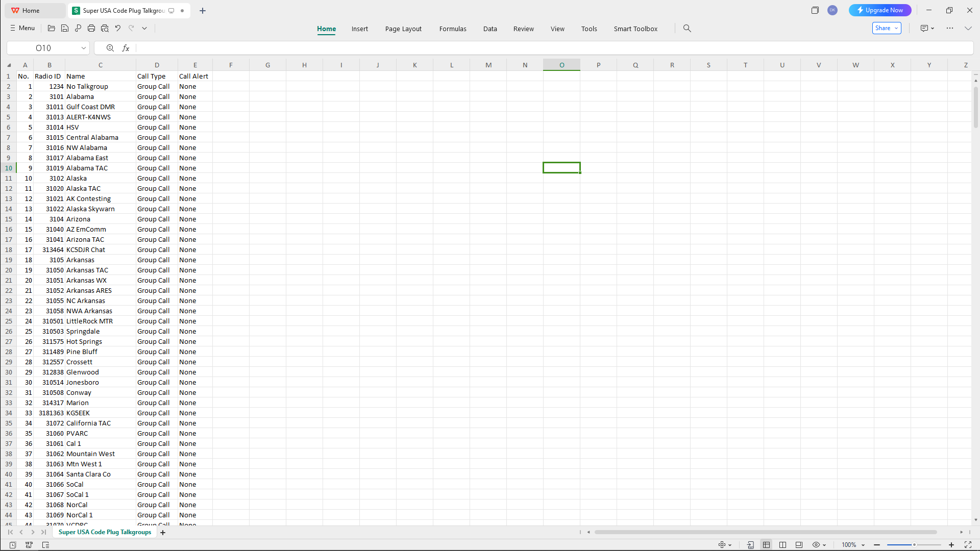
Task: Expand the quick access toolbar customize arrow
Action: (144, 29)
